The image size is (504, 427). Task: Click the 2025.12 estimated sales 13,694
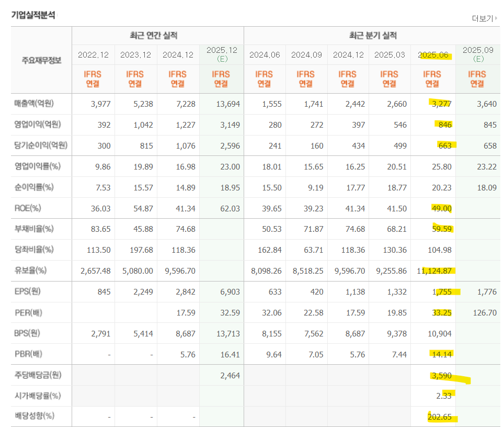coord(228,104)
